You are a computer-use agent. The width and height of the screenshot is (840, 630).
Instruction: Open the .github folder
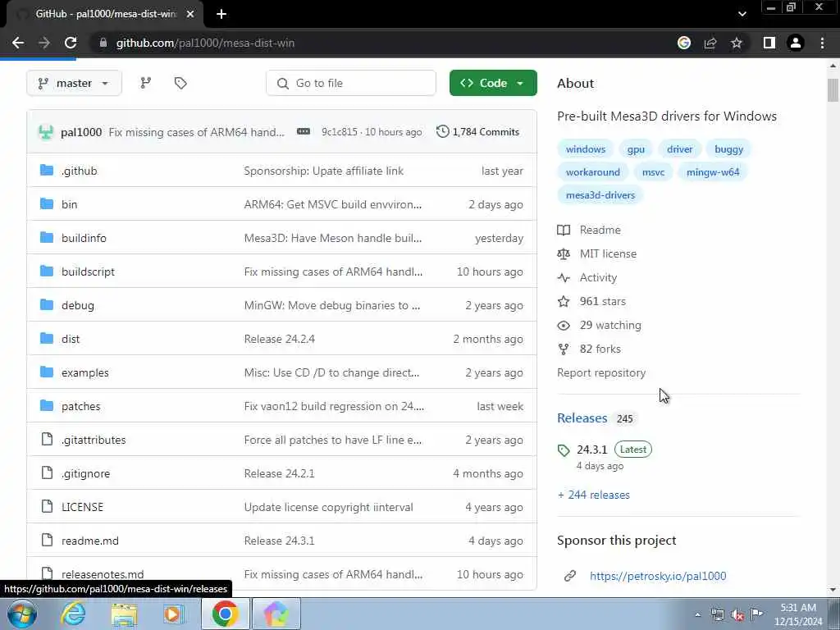(80, 171)
